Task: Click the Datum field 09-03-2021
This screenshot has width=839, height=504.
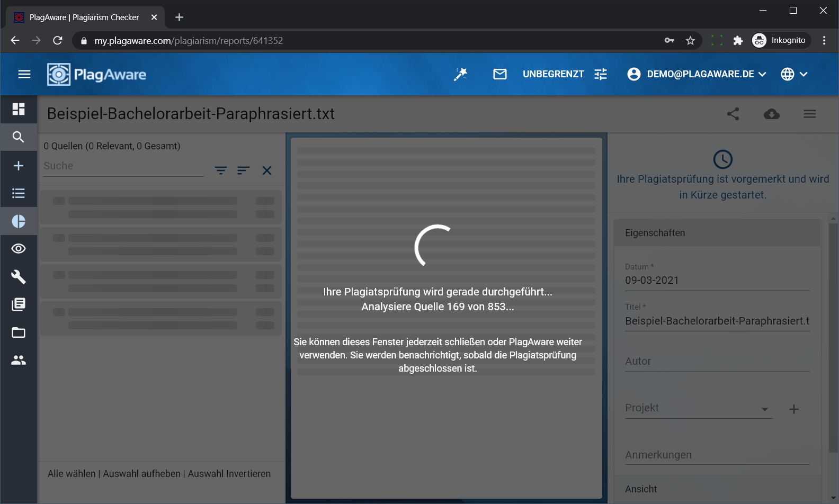Action: (x=717, y=281)
